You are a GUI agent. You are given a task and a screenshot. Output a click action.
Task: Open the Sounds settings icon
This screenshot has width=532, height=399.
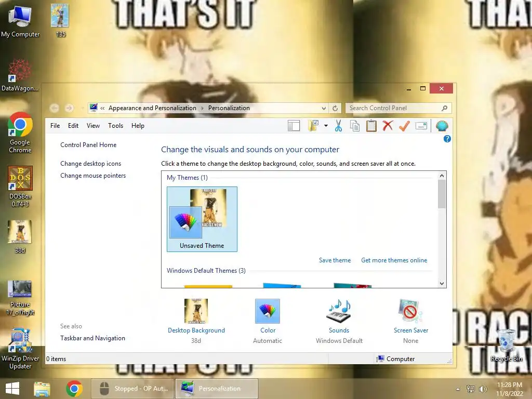339,311
